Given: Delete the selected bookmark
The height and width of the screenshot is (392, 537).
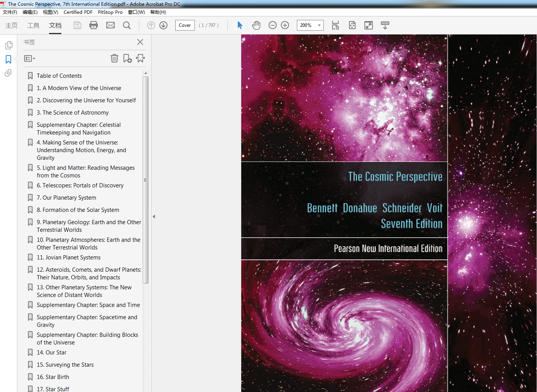Looking at the screenshot, I should click(114, 58).
